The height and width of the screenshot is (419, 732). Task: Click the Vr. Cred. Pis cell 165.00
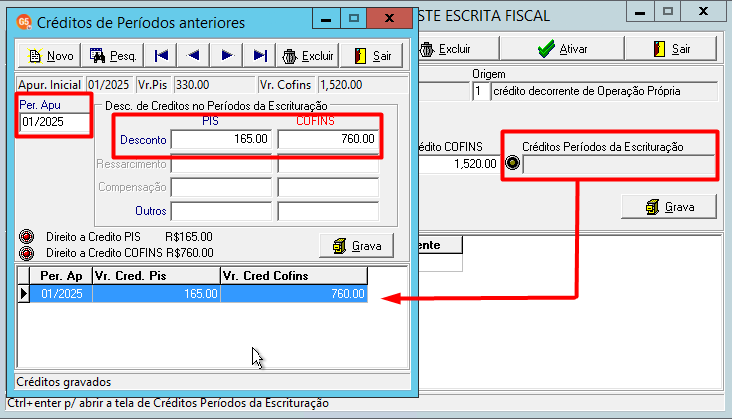point(156,294)
